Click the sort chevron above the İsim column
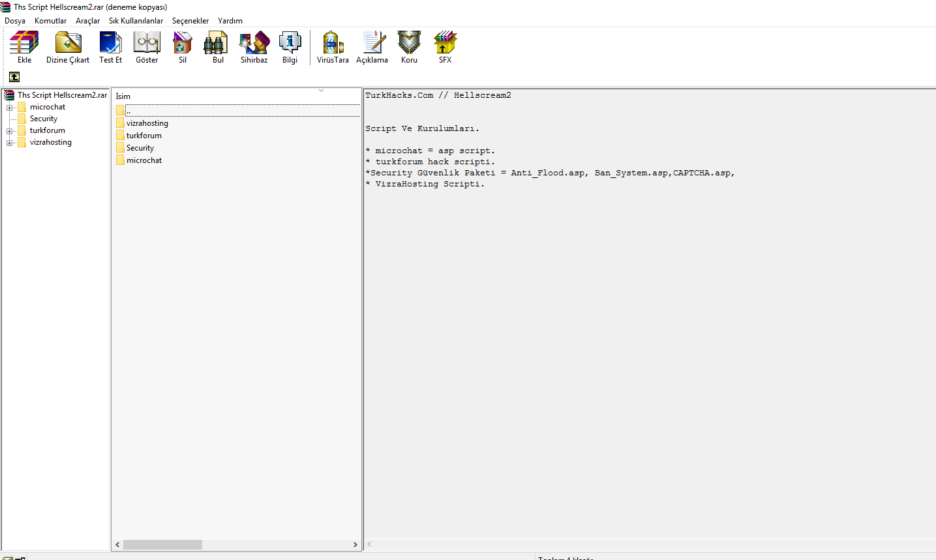Image resolution: width=936 pixels, height=560 pixels. 321,91
